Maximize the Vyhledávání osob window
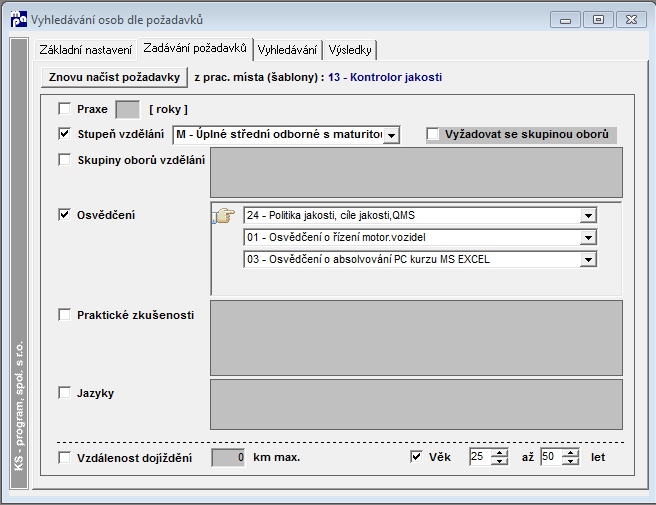The width and height of the screenshot is (656, 505). pos(598,20)
